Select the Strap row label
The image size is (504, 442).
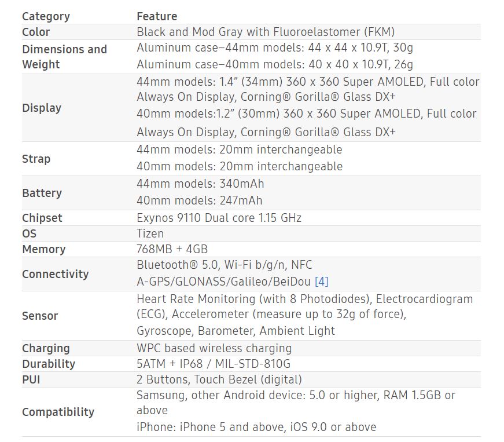[36, 159]
